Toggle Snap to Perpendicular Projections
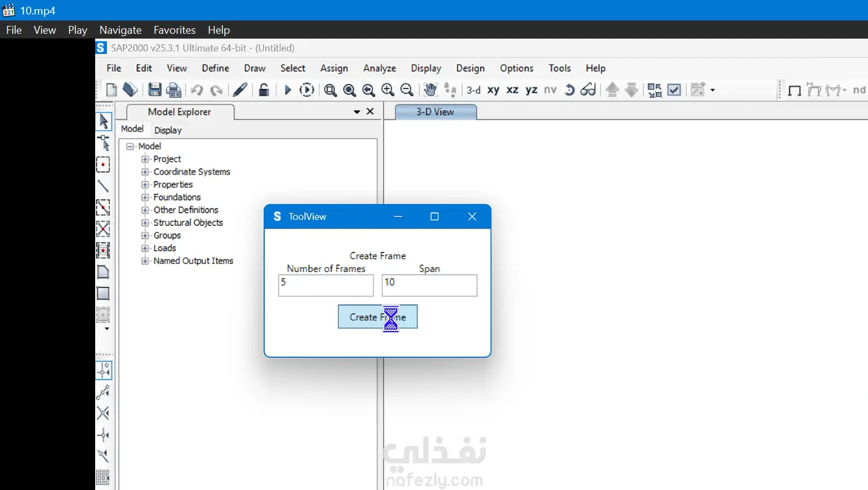This screenshot has width=868, height=490. (104, 435)
